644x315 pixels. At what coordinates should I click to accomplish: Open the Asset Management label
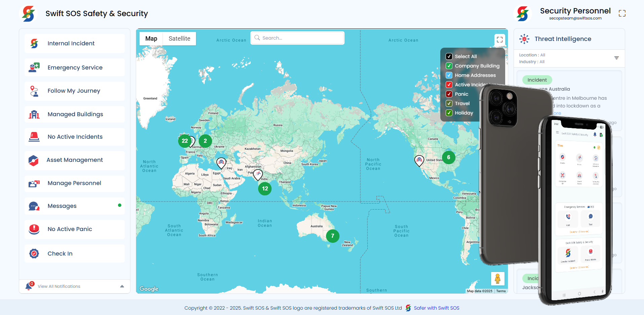75,160
